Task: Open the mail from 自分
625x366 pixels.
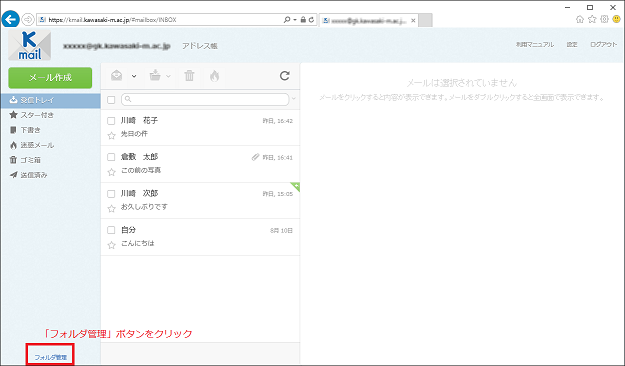Action: point(200,237)
